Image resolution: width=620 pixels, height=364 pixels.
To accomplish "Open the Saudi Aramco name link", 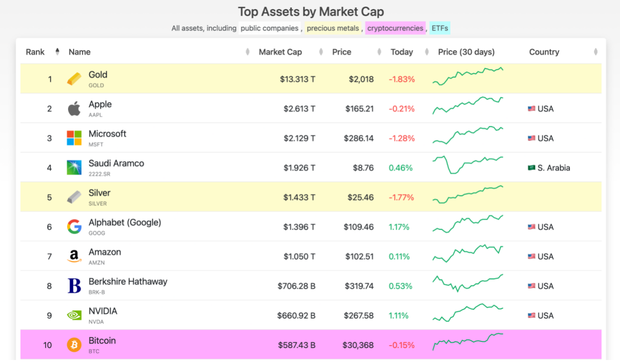I will coord(116,163).
